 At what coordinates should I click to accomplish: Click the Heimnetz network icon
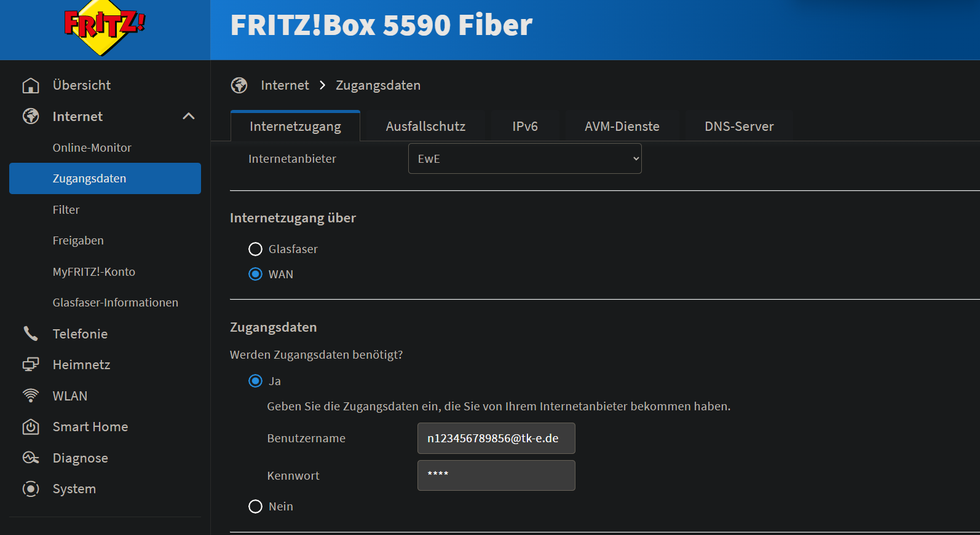click(31, 364)
